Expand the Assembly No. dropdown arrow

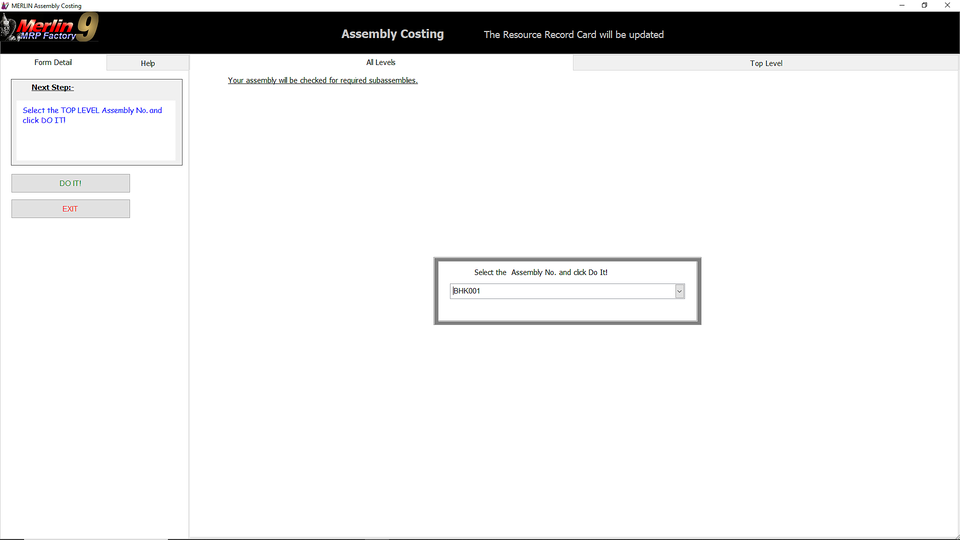click(679, 291)
